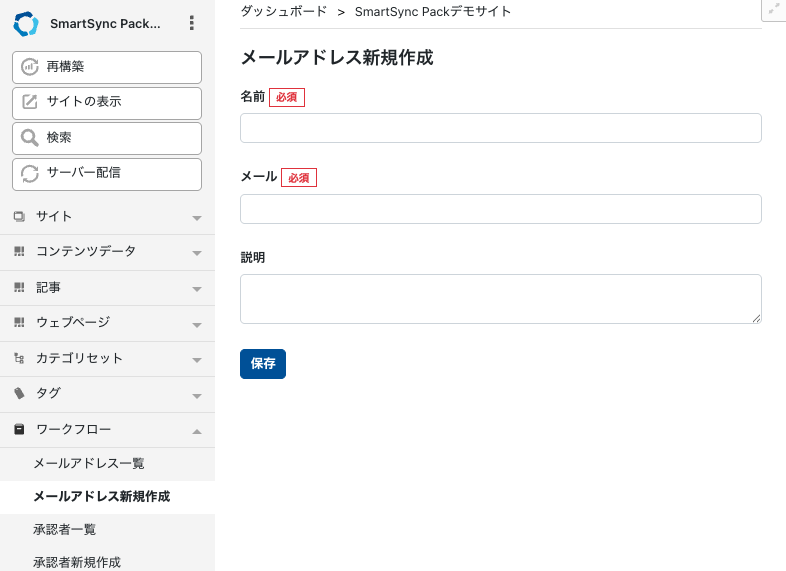This screenshot has height=571, width=786.
Task: Collapse the ワークフロー section
Action: tap(197, 430)
